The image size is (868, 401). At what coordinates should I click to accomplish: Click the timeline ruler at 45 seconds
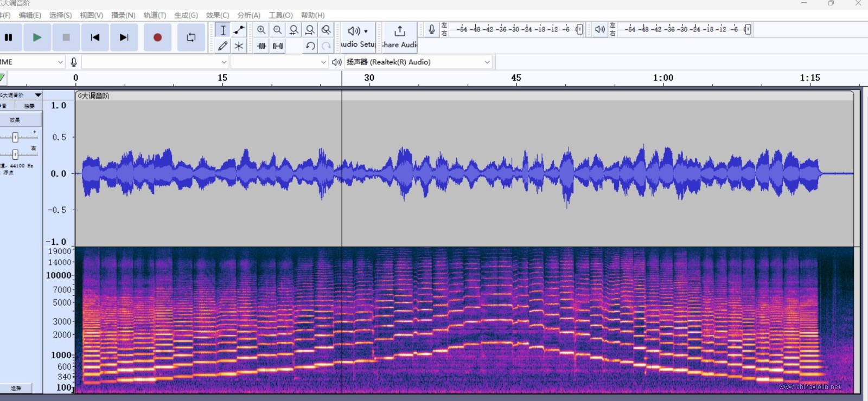pos(516,78)
